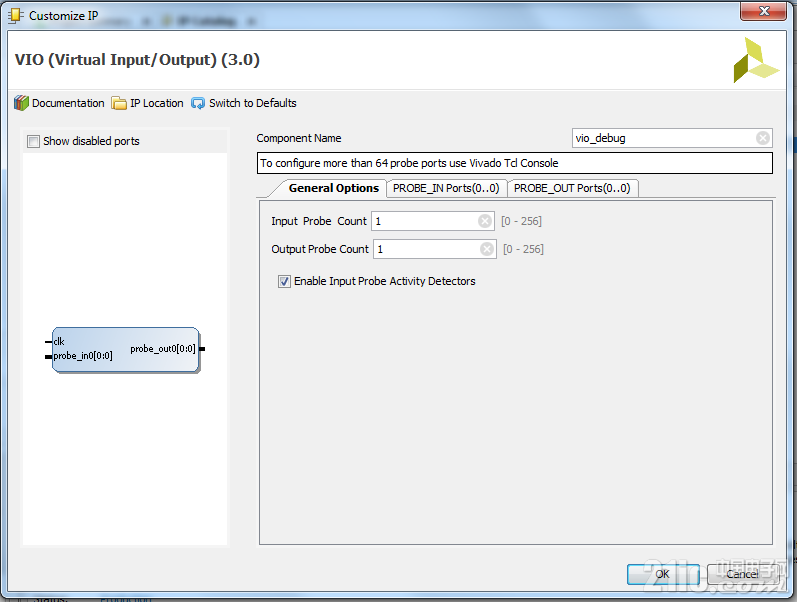This screenshot has height=602, width=797.
Task: Focus the Input Probe Count field
Action: point(433,221)
